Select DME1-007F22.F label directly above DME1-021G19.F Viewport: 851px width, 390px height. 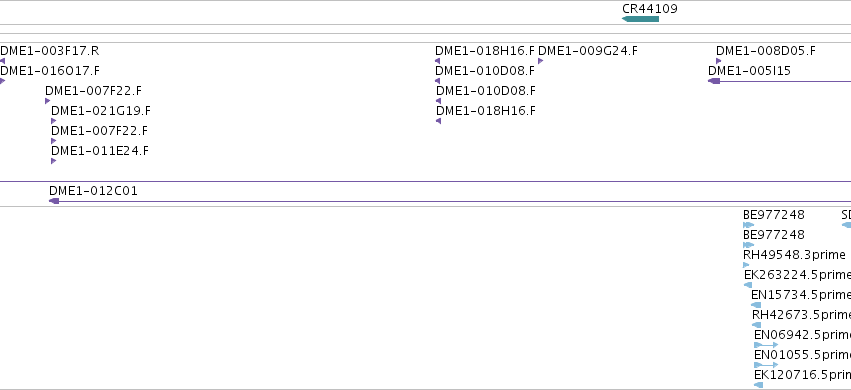pyautogui.click(x=93, y=91)
